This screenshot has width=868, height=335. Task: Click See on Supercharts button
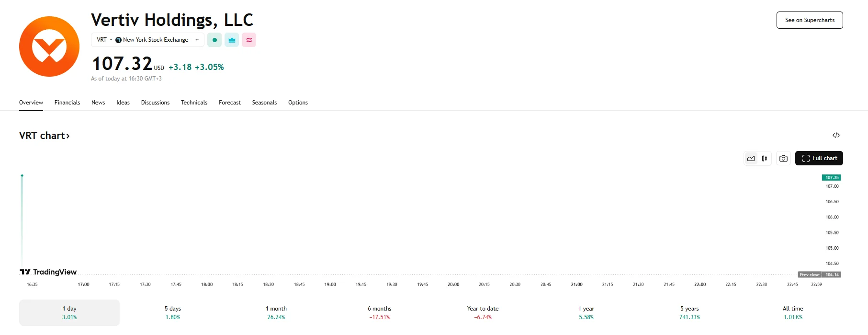810,20
